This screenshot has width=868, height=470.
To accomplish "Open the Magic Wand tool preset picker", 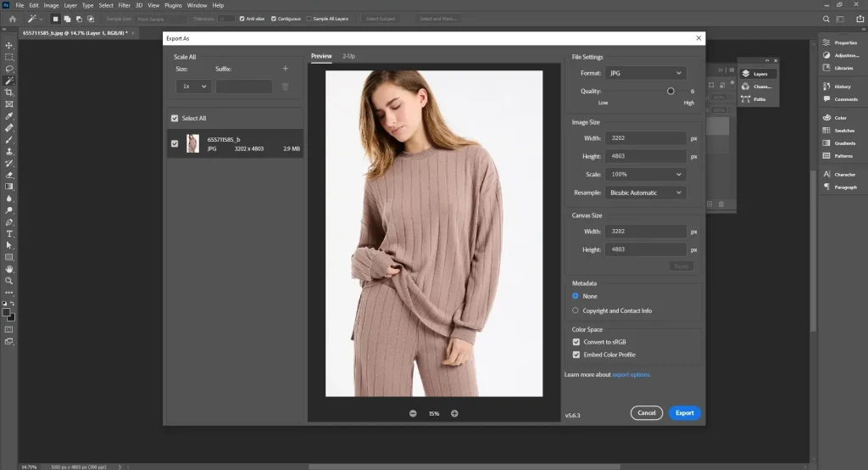I will pos(34,19).
